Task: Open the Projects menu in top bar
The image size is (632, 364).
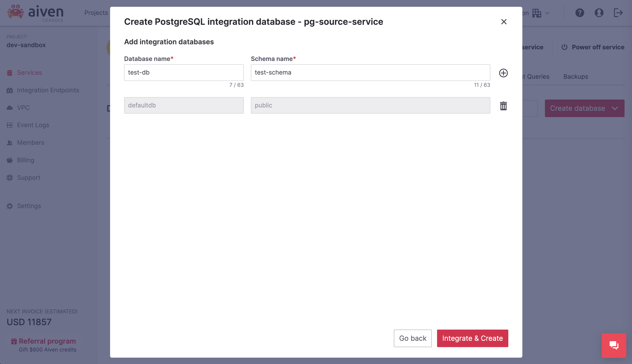Action: [96, 12]
